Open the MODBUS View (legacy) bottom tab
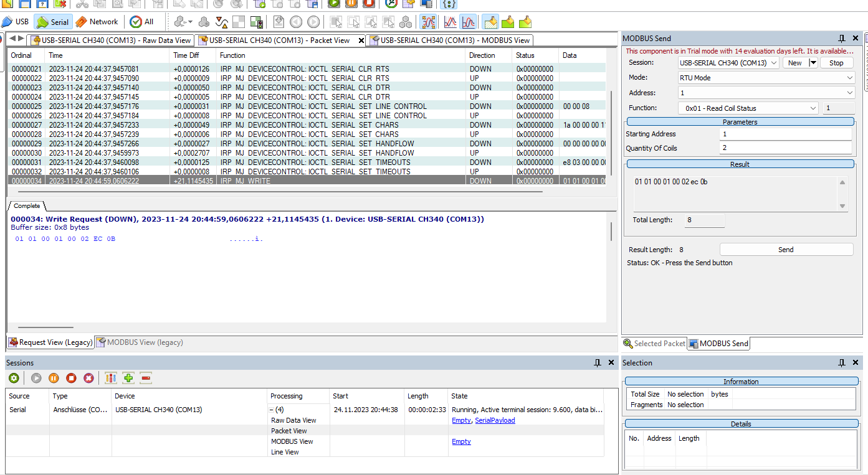The width and height of the screenshot is (868, 475). coord(139,342)
